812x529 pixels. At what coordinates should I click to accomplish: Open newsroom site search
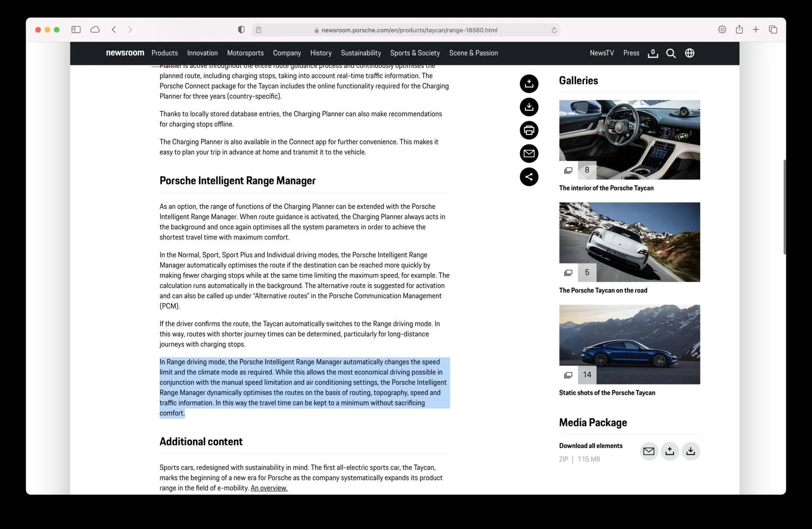click(671, 53)
